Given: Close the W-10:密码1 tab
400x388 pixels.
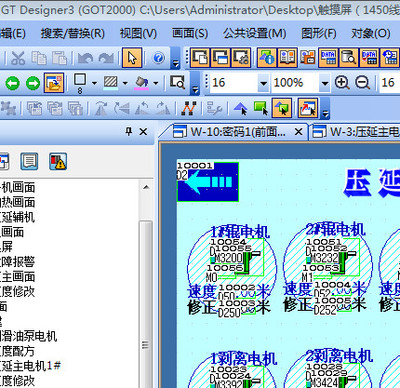Looking at the screenshot, I should tap(299, 132).
